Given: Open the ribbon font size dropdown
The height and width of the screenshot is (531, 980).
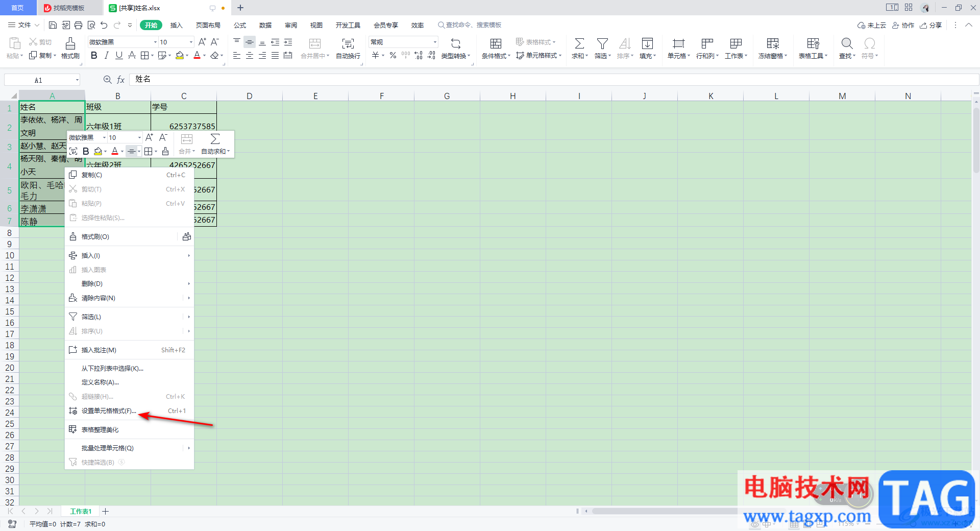Looking at the screenshot, I should pos(191,42).
